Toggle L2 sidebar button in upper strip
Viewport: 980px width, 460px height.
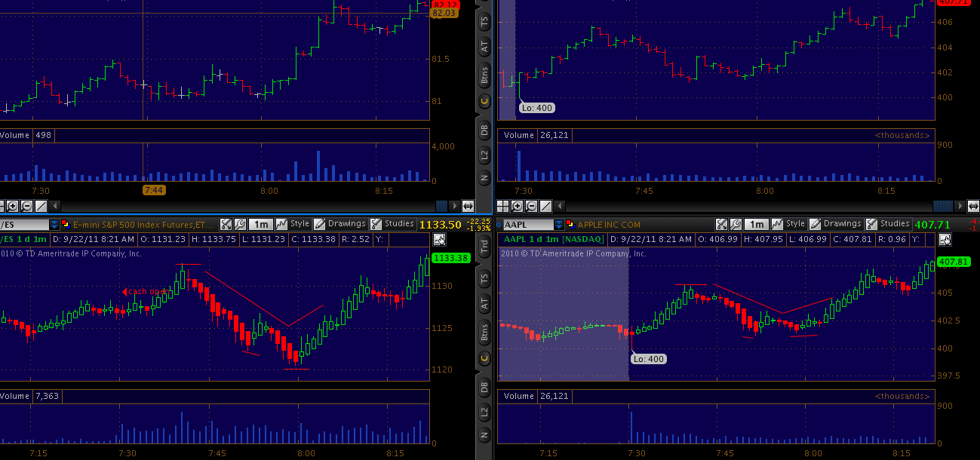point(484,155)
